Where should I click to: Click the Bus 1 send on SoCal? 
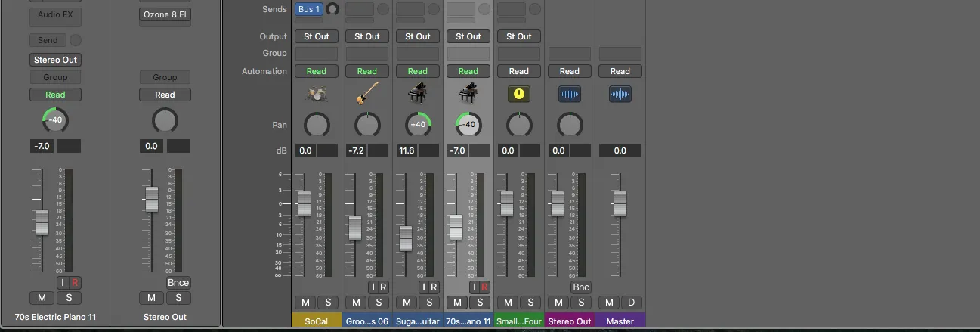[309, 9]
